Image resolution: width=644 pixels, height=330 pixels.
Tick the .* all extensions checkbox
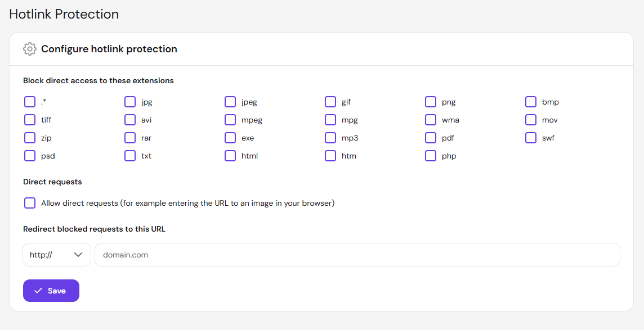coord(30,102)
